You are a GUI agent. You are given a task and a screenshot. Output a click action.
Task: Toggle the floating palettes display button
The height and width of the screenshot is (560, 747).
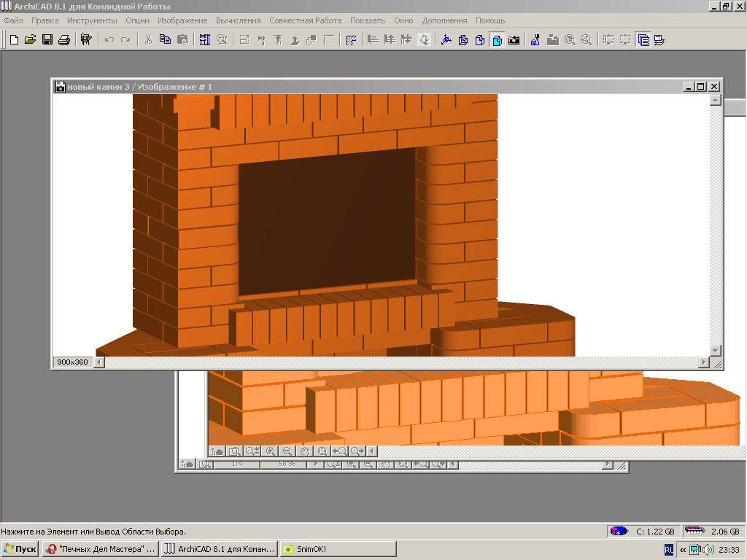pos(643,40)
